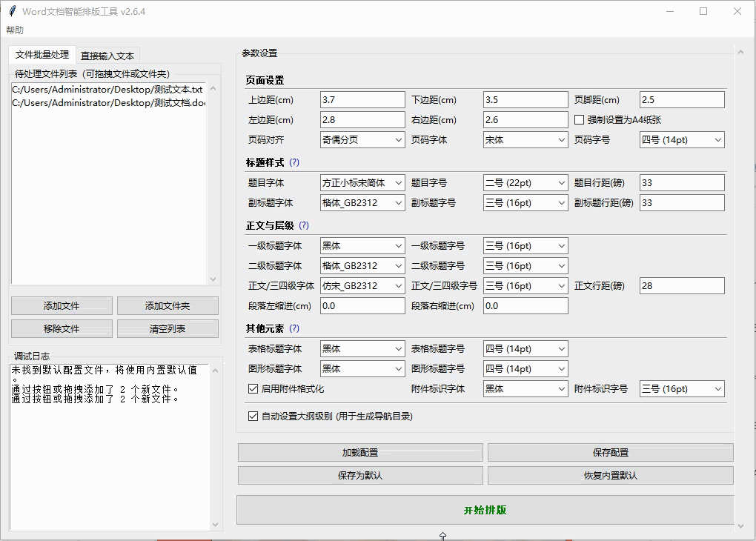
Task: Click debug log scrollbar up arrow
Action: 215,371
